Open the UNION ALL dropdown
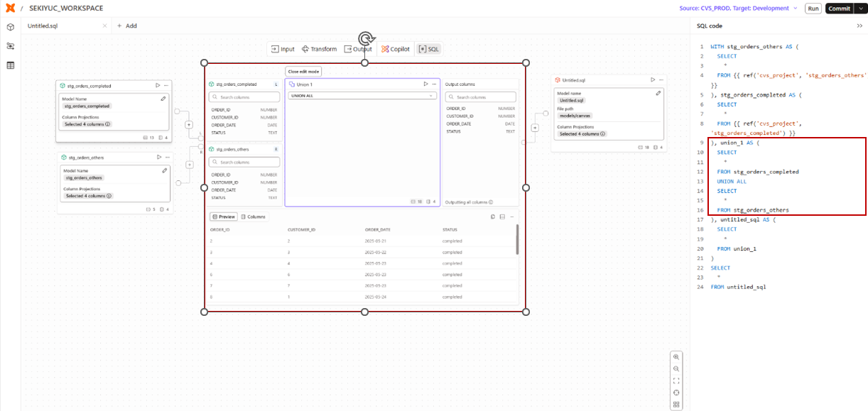868x411 pixels. [x=362, y=95]
